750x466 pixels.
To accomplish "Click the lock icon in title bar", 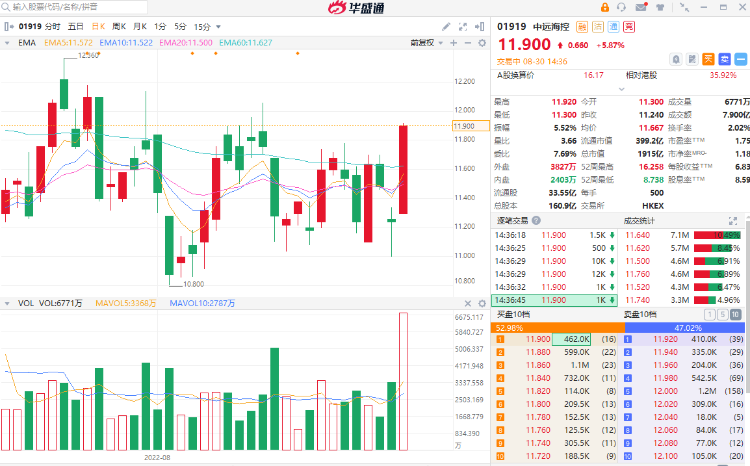I will click(607, 7).
